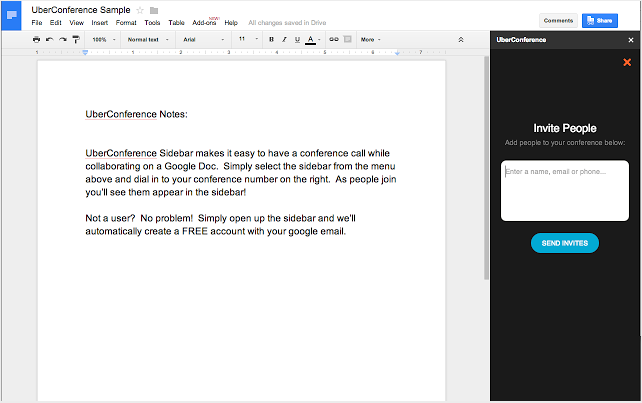The height and width of the screenshot is (403, 642).
Task: Click the blue Share button
Action: [599, 20]
